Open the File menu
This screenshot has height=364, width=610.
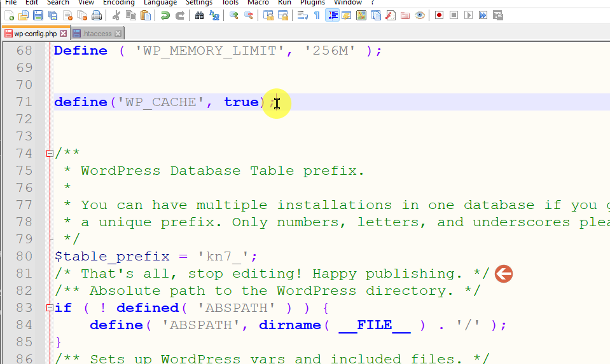[x=11, y=3]
